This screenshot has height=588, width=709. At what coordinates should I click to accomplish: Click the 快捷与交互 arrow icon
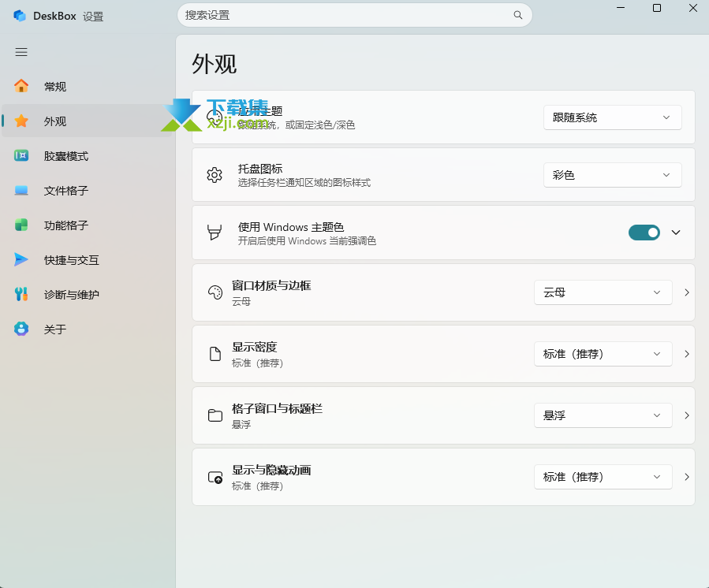click(21, 259)
